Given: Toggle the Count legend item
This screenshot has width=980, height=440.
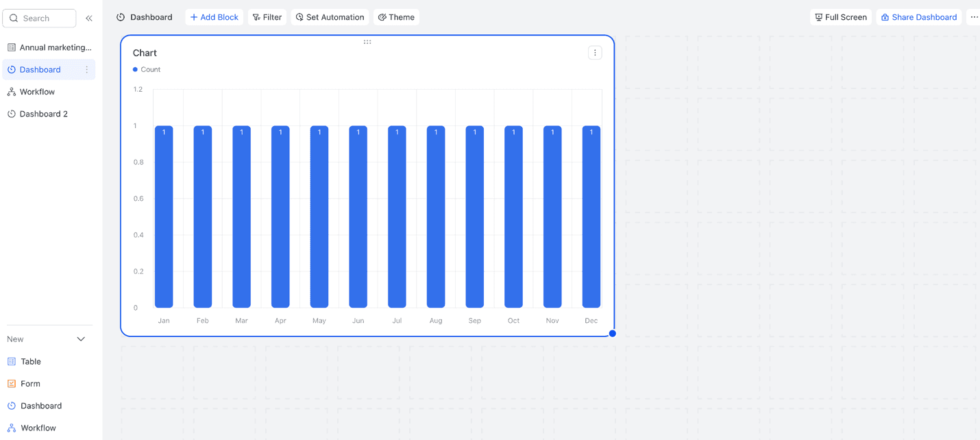Looking at the screenshot, I should (x=147, y=69).
